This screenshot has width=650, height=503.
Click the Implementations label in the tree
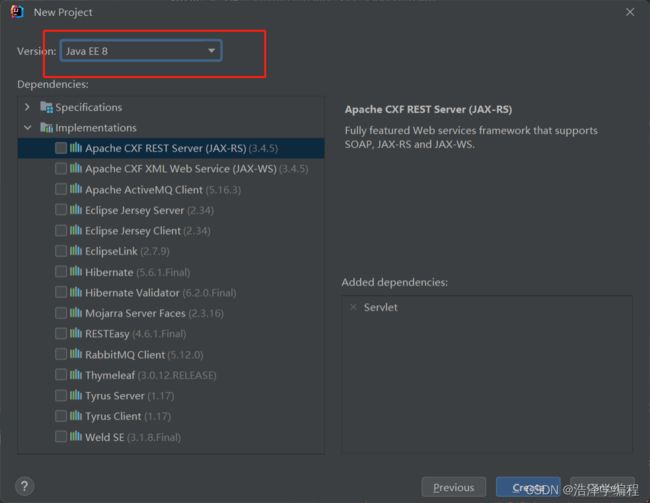pyautogui.click(x=96, y=128)
